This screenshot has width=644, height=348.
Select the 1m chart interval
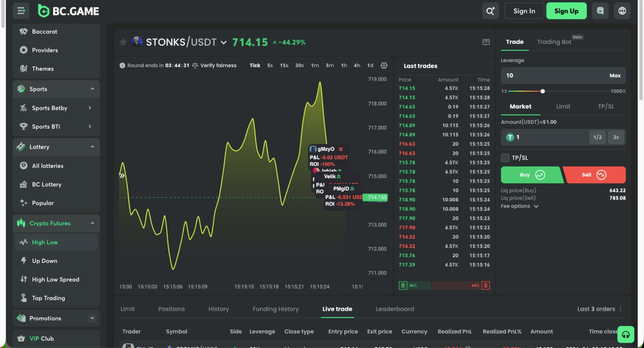click(x=315, y=65)
